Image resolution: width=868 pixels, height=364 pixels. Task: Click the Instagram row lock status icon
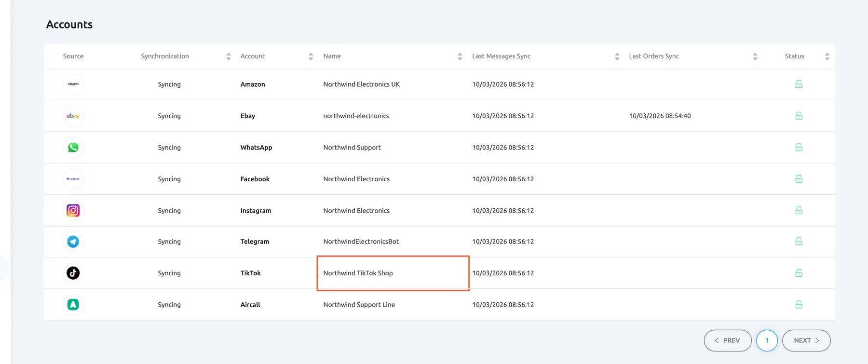click(x=799, y=211)
